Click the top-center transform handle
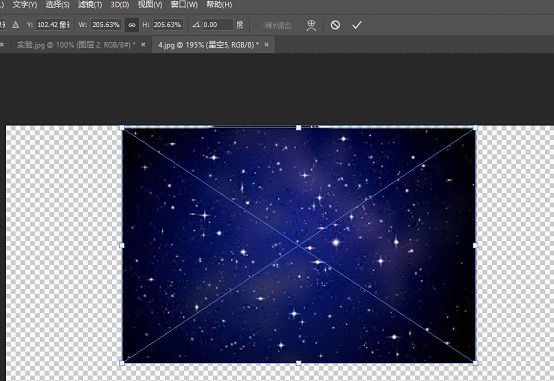 [x=299, y=128]
